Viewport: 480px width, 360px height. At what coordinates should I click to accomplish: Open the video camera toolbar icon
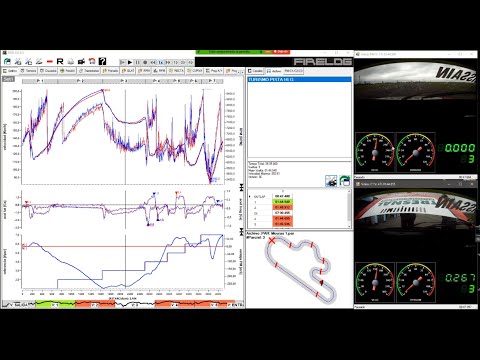[81, 61]
